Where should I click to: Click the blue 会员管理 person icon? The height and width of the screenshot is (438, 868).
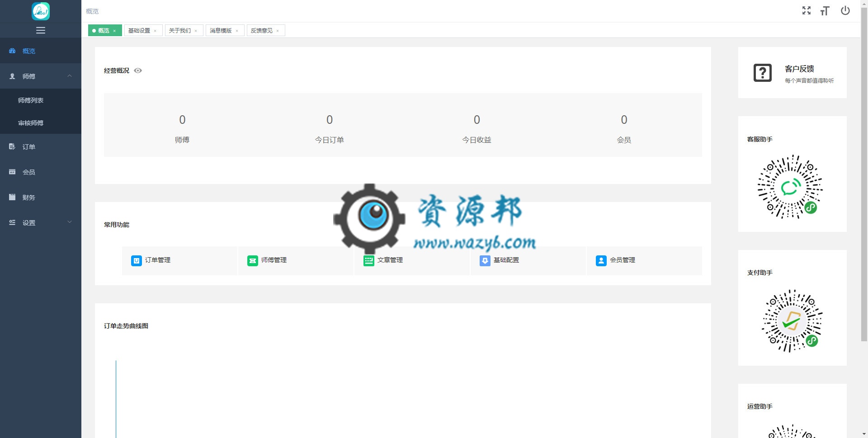click(601, 260)
